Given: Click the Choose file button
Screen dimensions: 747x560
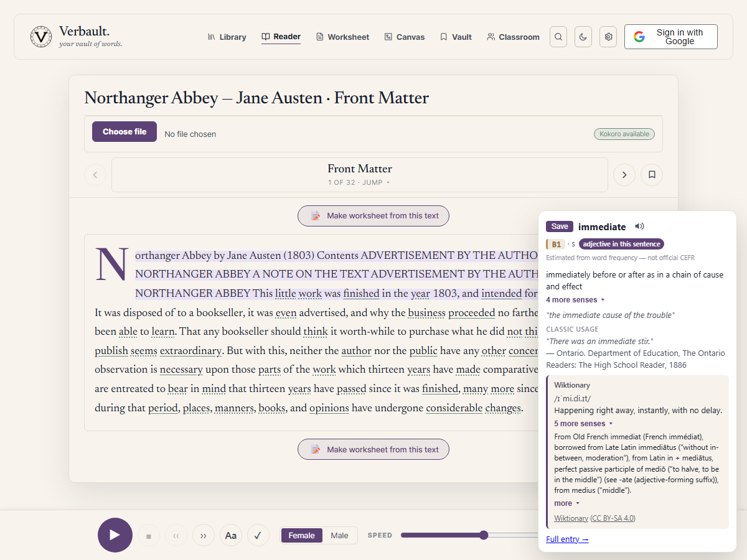Looking at the screenshot, I should [125, 131].
